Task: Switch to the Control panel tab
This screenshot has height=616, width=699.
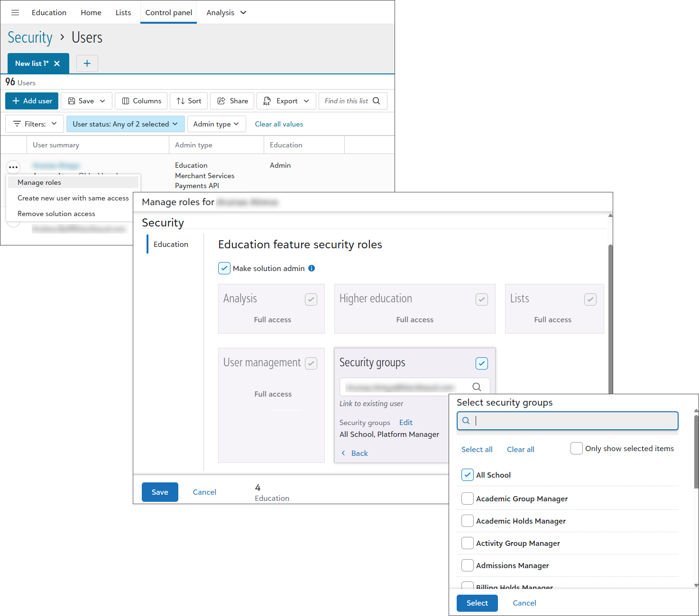Action: [168, 13]
